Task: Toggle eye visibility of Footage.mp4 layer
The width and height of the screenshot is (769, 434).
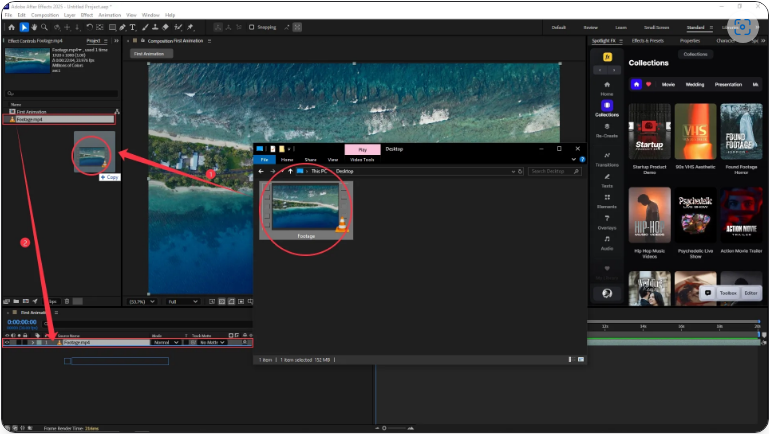Action: (7, 342)
